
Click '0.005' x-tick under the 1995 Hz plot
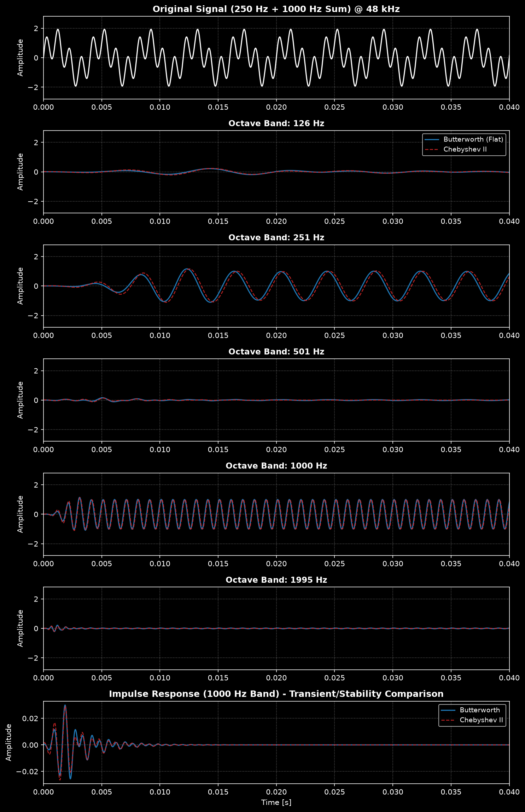102,678
